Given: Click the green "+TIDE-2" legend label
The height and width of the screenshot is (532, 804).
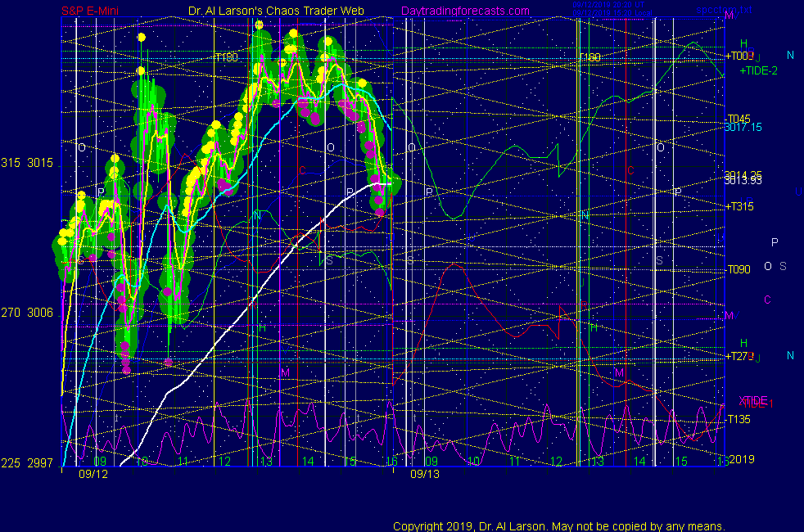Looking at the screenshot, I should coord(758,70).
